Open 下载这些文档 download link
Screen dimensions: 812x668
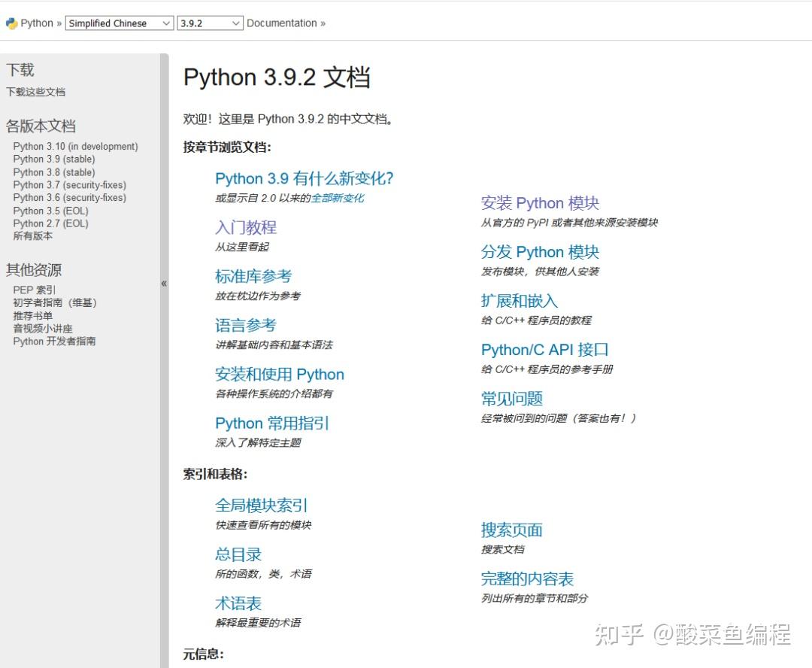point(36,93)
